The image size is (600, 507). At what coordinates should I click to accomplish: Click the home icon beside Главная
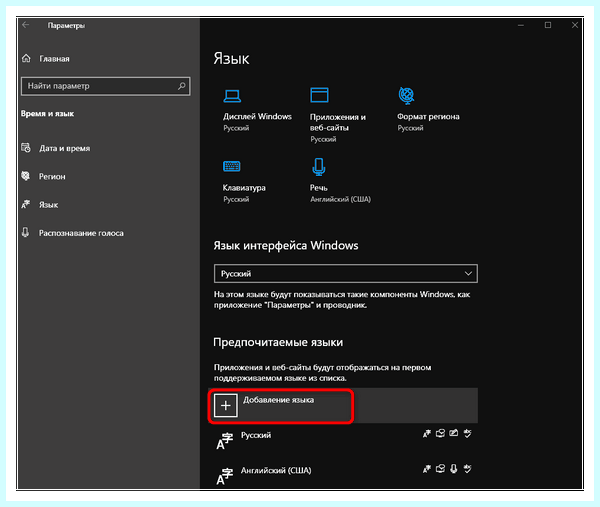tap(26, 58)
